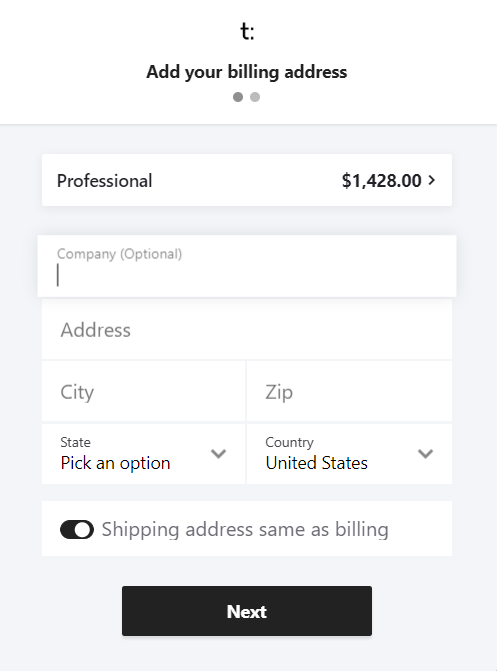Expand the Professional plan summary row
This screenshot has width=497, height=671.
click(247, 180)
